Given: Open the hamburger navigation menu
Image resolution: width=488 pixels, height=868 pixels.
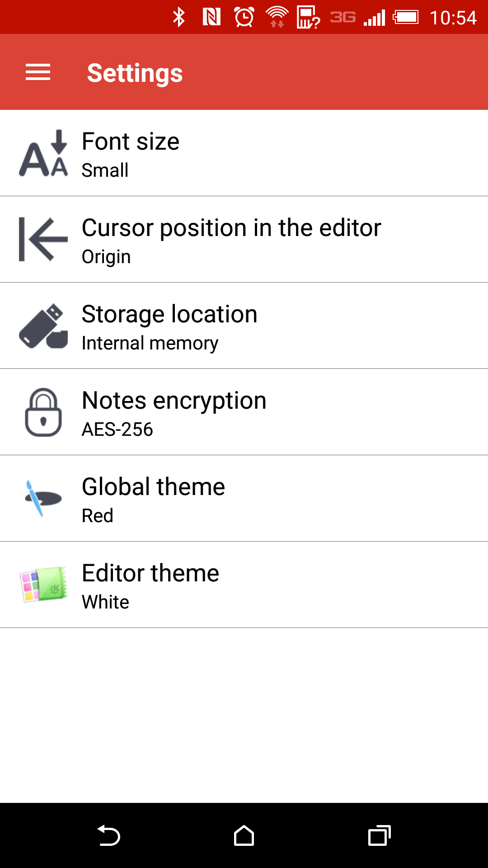Looking at the screenshot, I should (x=38, y=72).
